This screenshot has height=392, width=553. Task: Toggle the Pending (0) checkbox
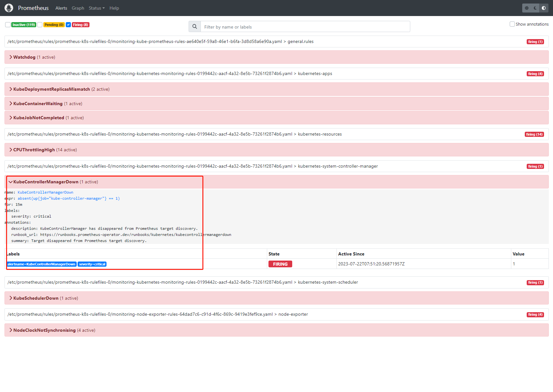coord(40,25)
